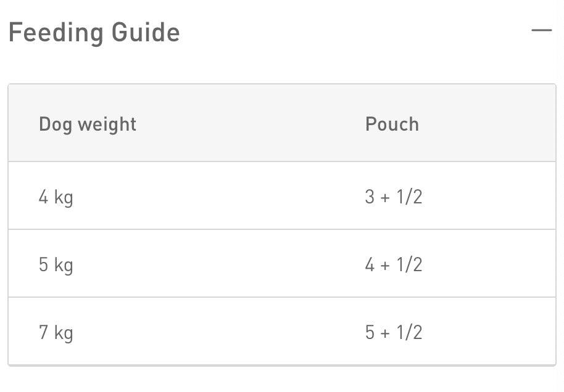This screenshot has height=392, width=564.
Task: Click the 7 kg weight cell
Action: pyautogui.click(x=56, y=333)
